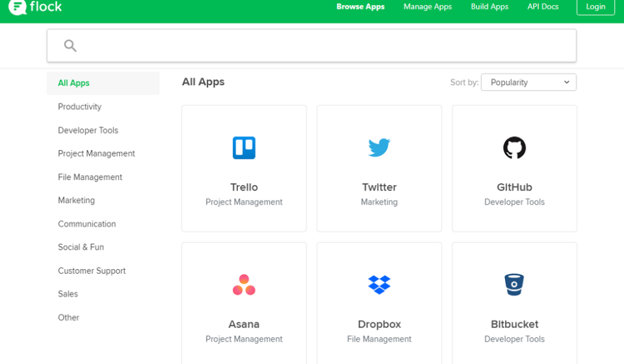Click the flock wordmark text

(x=45, y=6)
